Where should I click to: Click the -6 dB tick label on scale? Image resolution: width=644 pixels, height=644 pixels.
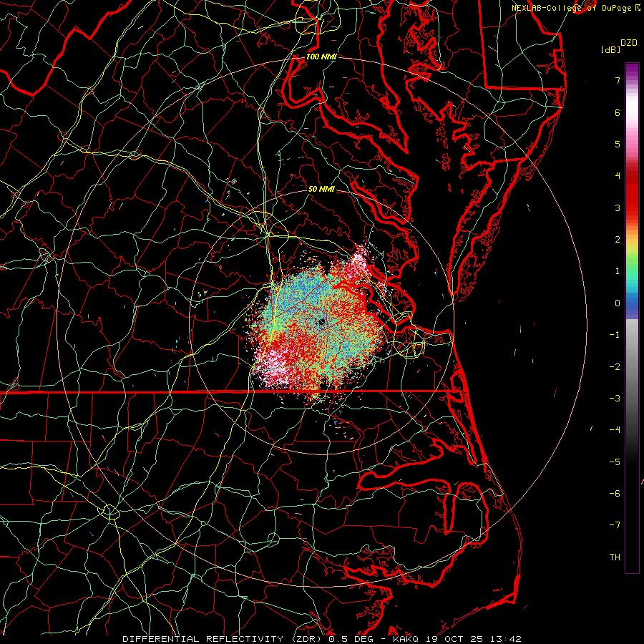pos(615,494)
